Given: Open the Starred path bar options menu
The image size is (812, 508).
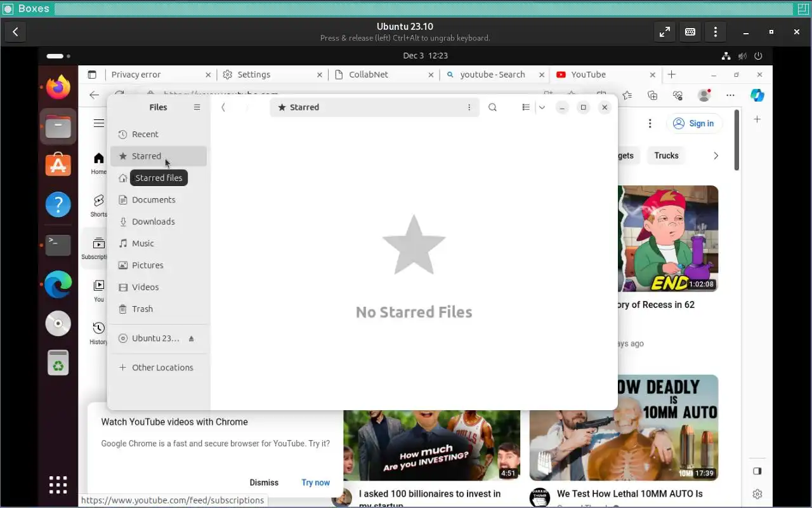Looking at the screenshot, I should [x=469, y=107].
